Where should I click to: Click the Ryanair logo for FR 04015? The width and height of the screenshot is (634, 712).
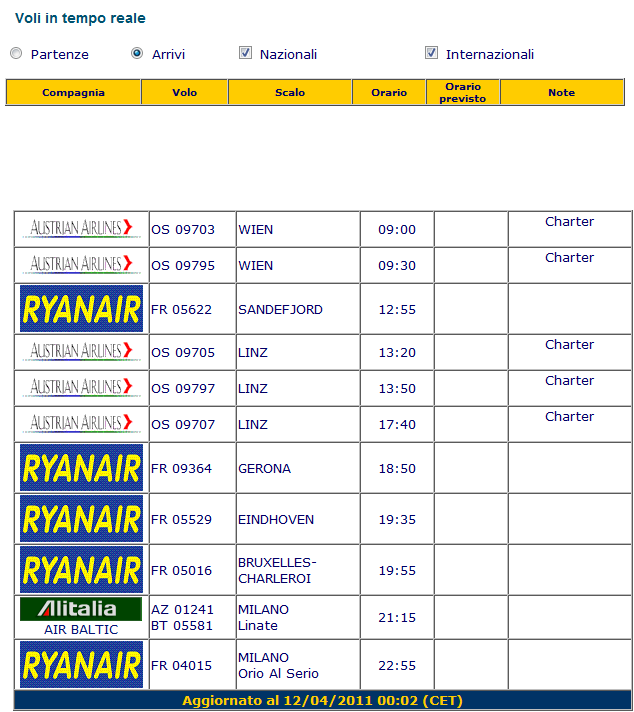click(81, 665)
